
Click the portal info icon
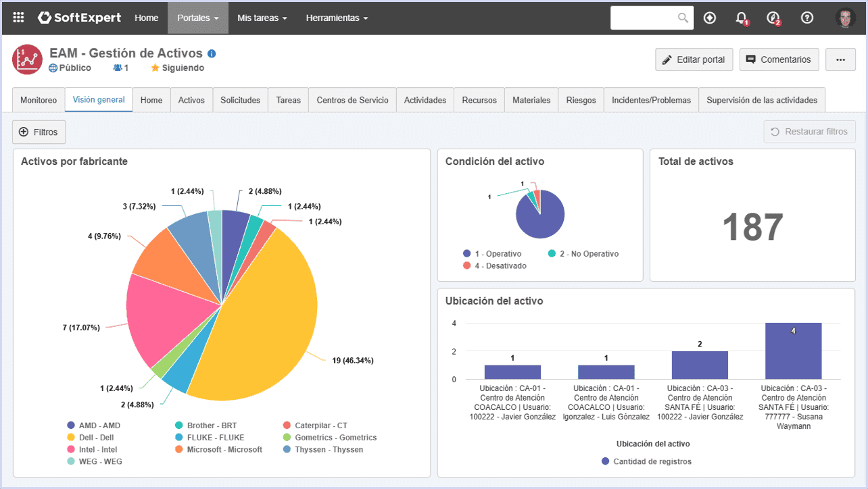coord(212,53)
